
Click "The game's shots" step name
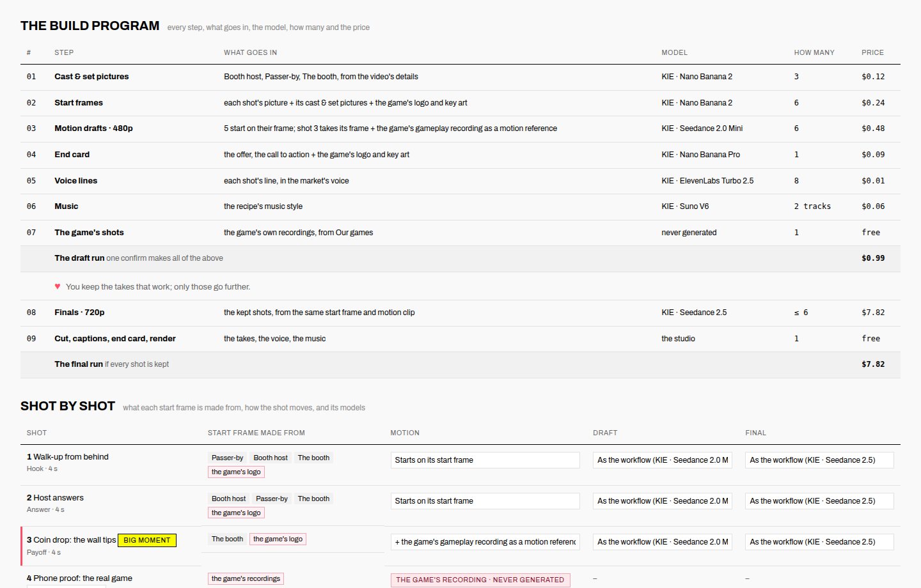(89, 233)
